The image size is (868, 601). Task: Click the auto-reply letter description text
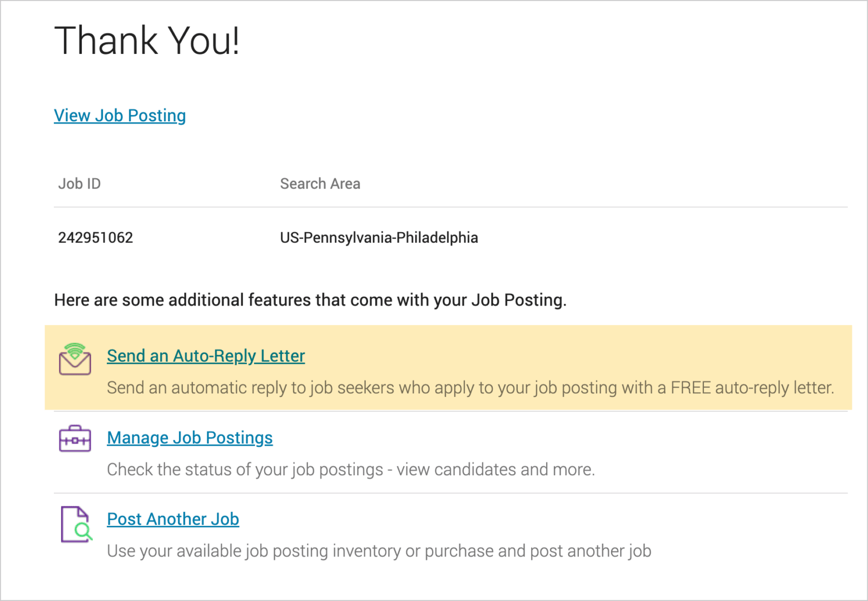pyautogui.click(x=470, y=388)
